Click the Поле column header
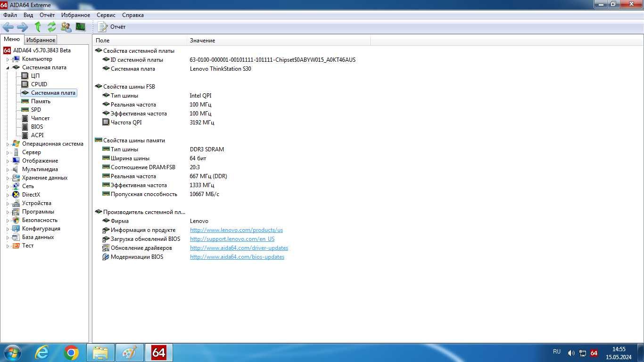This screenshot has height=362, width=644. point(140,41)
